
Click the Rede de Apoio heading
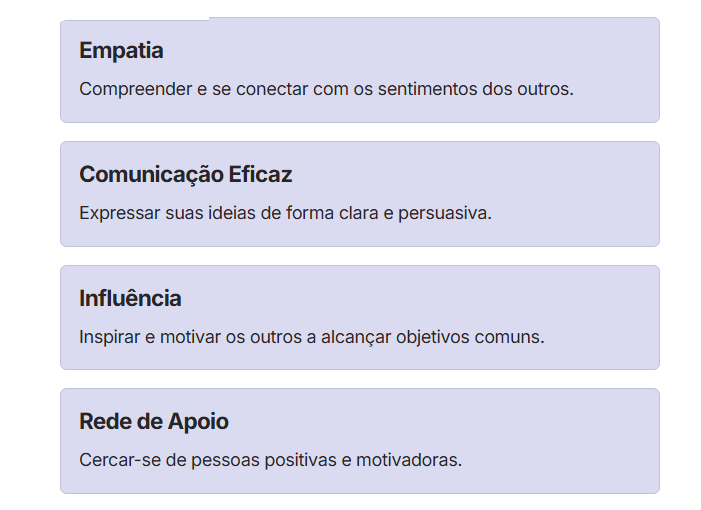pos(154,421)
